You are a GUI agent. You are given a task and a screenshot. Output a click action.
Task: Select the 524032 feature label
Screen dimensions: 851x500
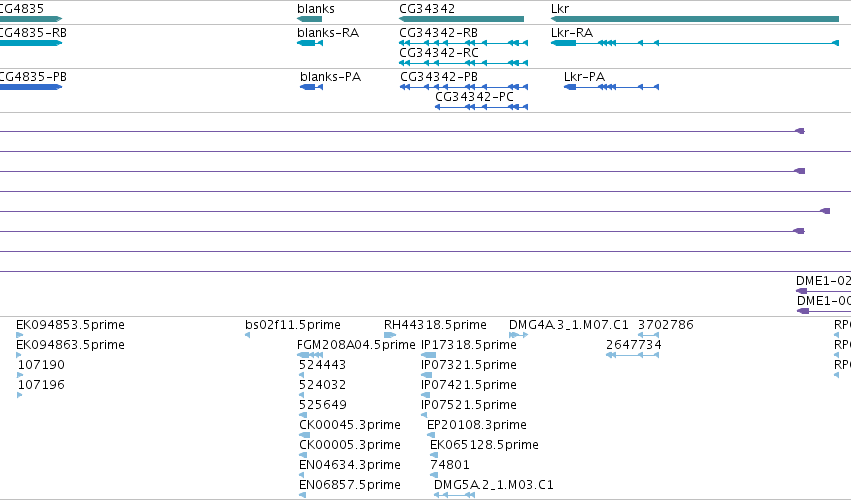(322, 385)
